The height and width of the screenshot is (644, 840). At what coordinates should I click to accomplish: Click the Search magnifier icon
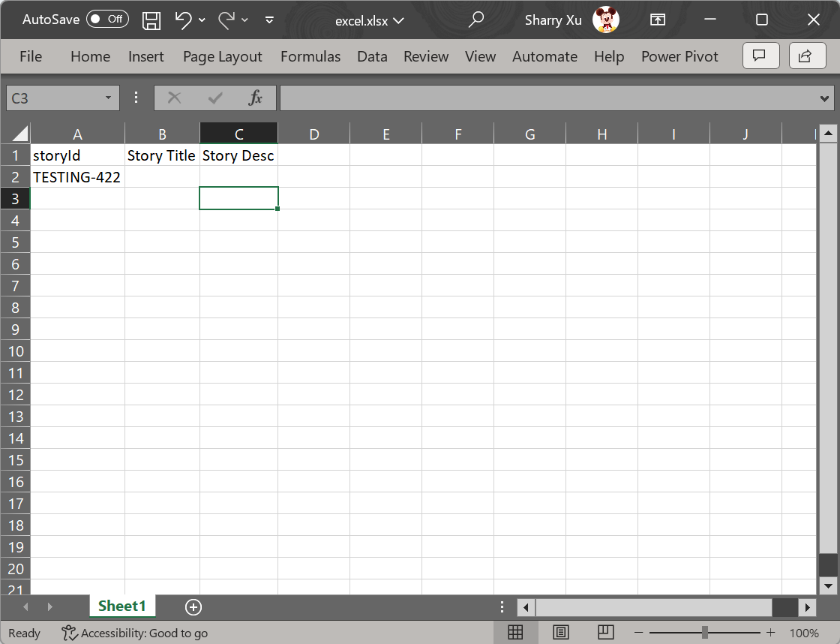pyautogui.click(x=475, y=20)
